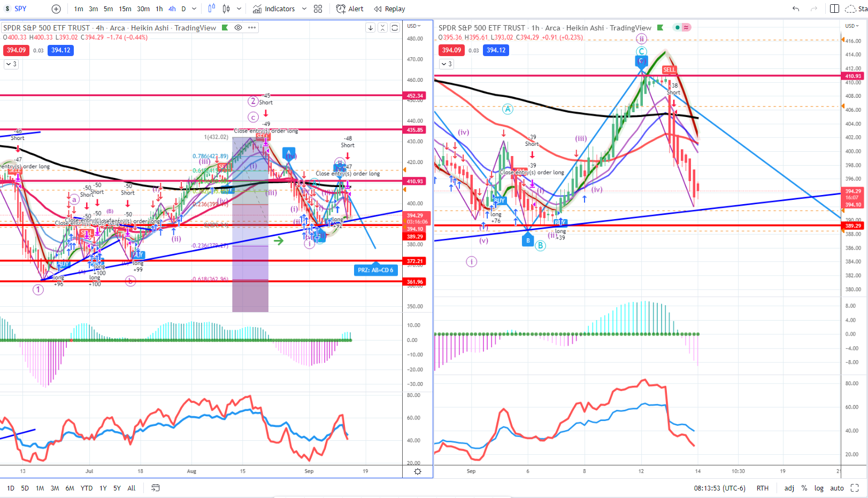The height and width of the screenshot is (498, 868).
Task: Select the 1M date range
Action: click(x=40, y=488)
